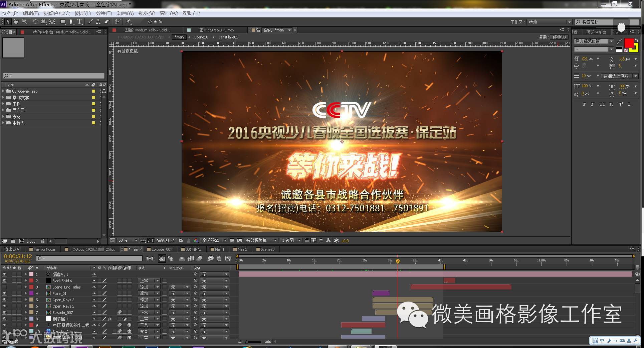Enable motion blur for timeline layers
Image resolution: width=644 pixels, height=348 pixels.
(199, 258)
